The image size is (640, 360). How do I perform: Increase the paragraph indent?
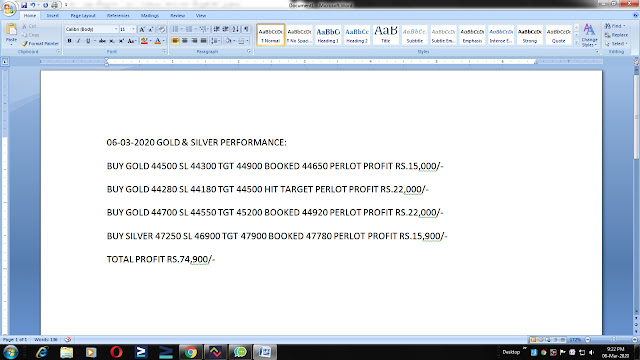tap(226, 29)
